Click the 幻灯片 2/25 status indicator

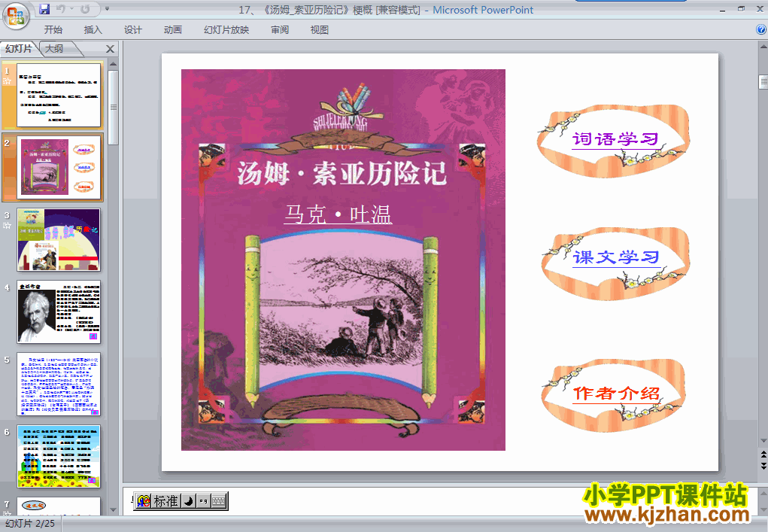pos(30,524)
